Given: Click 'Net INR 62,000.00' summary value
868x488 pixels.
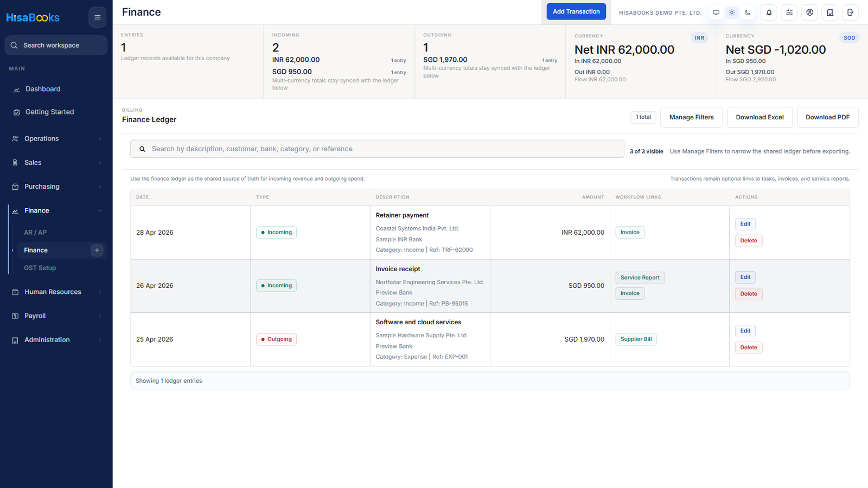Looking at the screenshot, I should [x=624, y=49].
